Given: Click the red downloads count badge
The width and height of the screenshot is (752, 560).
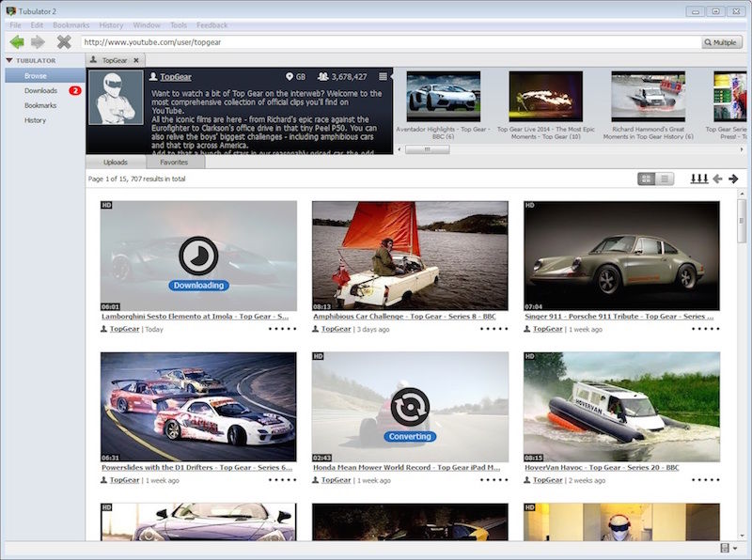Looking at the screenshot, I should click(x=75, y=90).
